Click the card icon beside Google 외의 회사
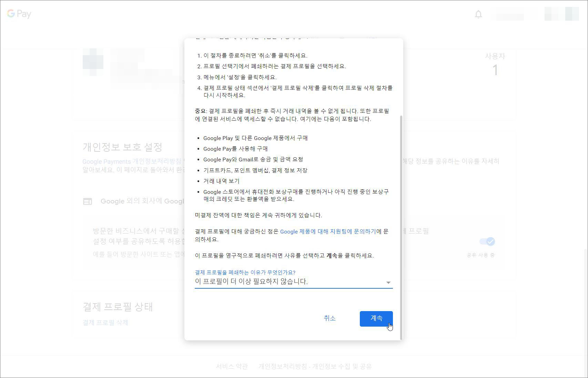Screen dimensions: 588x378 coord(88,201)
